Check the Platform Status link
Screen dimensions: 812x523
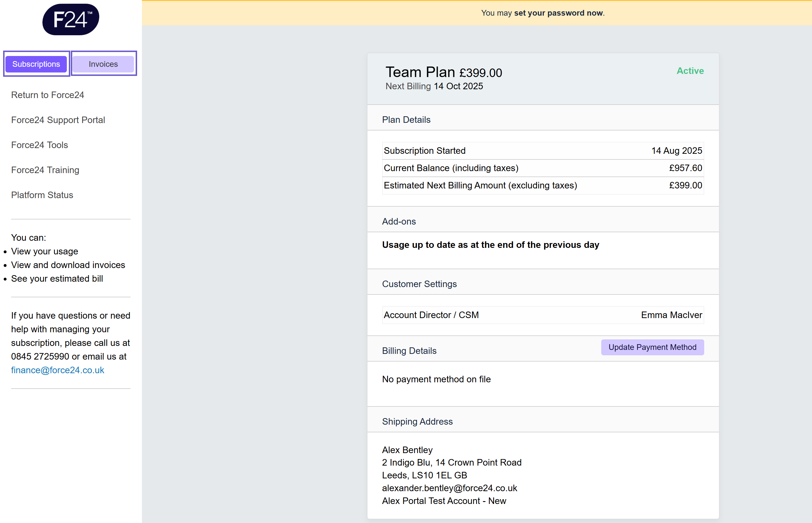point(42,195)
